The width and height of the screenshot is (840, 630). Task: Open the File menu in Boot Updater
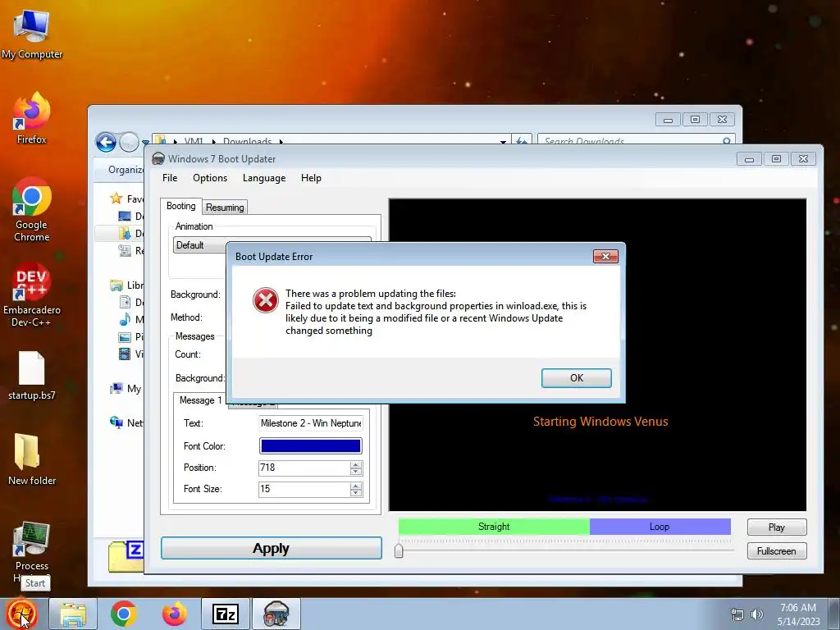click(170, 178)
